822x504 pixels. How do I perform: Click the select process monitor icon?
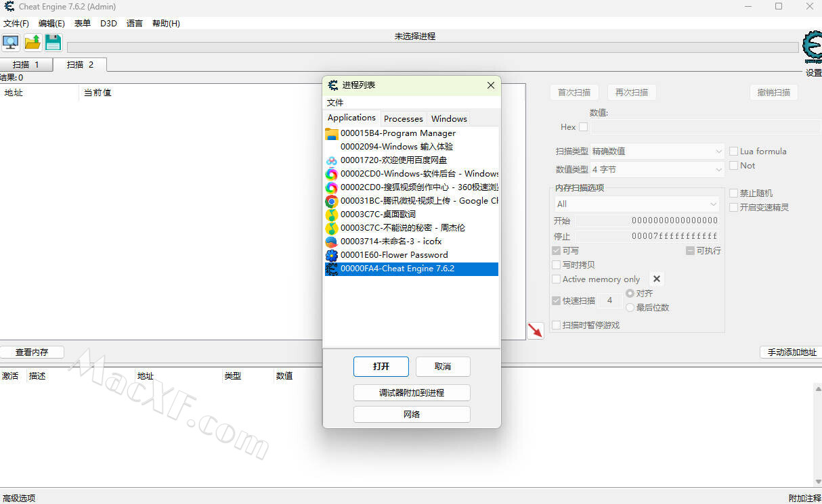[x=11, y=43]
